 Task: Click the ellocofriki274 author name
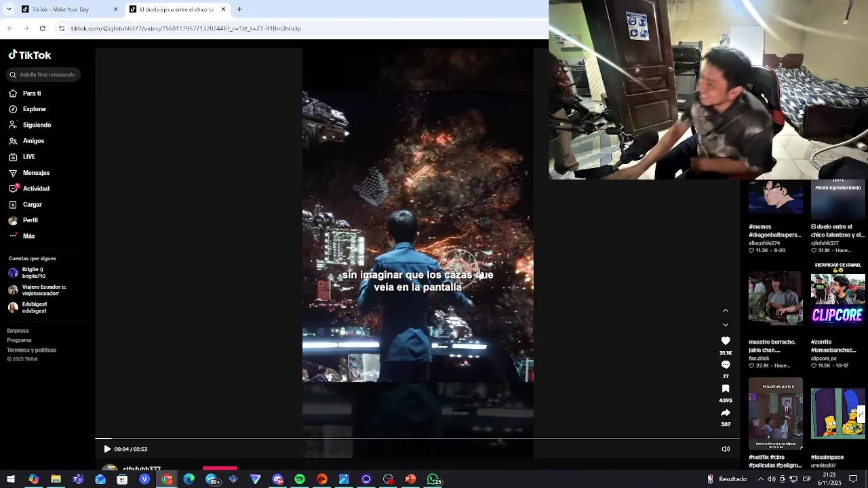(x=764, y=243)
